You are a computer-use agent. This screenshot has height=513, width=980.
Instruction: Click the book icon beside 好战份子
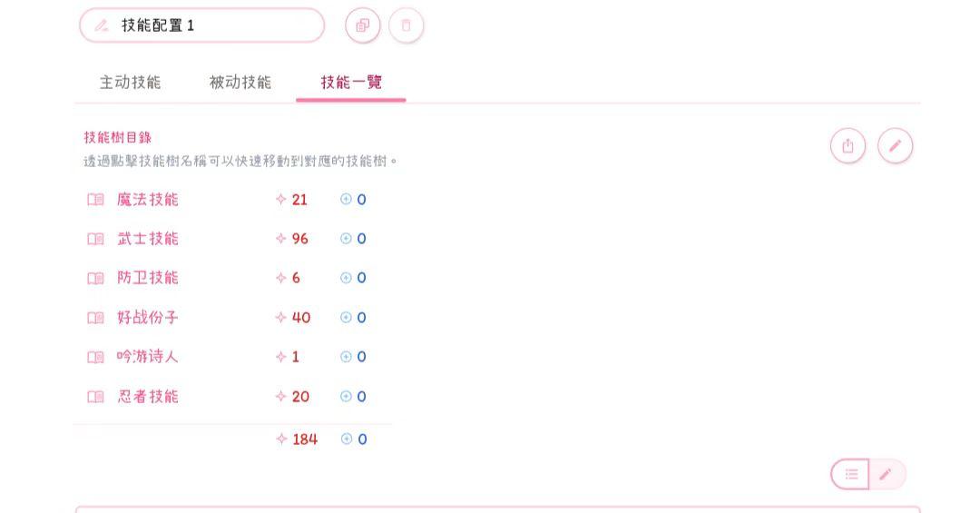tap(95, 318)
